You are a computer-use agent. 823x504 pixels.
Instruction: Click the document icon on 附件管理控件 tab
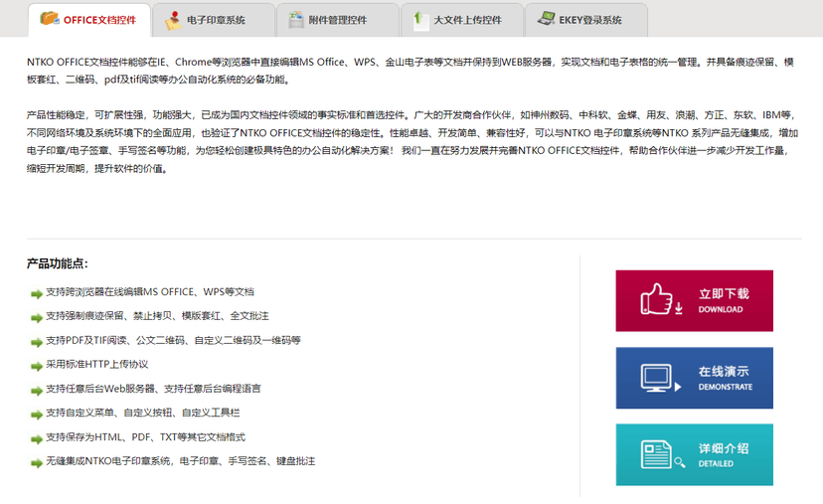[x=296, y=19]
